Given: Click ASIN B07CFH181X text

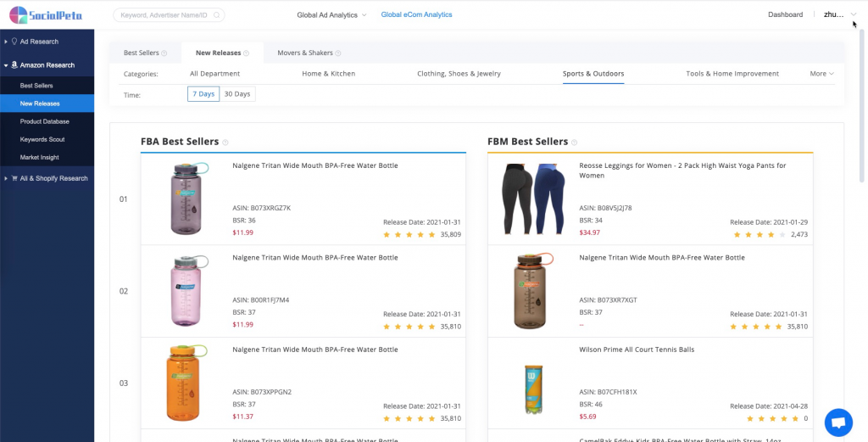Looking at the screenshot, I should [x=608, y=392].
